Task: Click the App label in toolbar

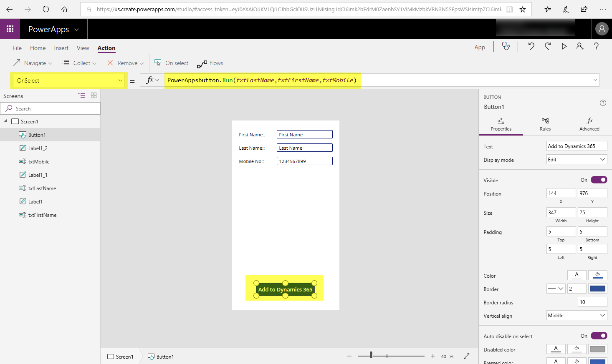Action: (480, 47)
